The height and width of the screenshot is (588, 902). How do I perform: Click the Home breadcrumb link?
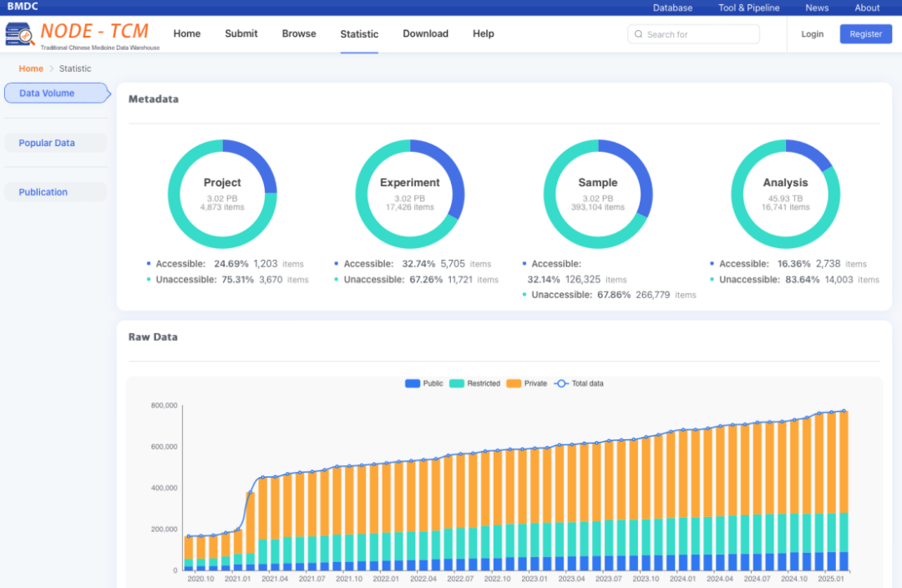tap(31, 68)
